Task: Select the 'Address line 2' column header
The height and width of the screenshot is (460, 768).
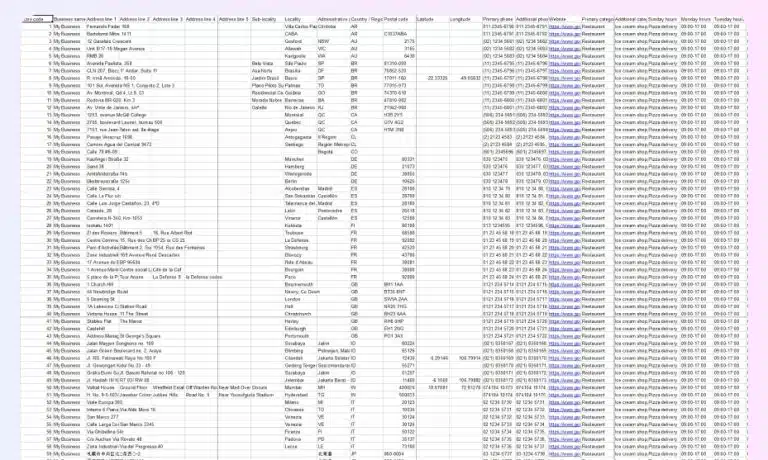Action: point(135,19)
